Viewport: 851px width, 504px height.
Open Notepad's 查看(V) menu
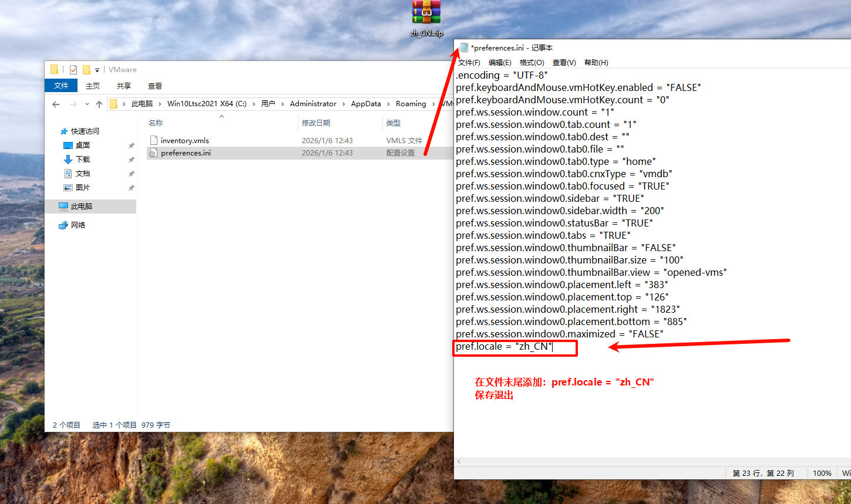(564, 63)
